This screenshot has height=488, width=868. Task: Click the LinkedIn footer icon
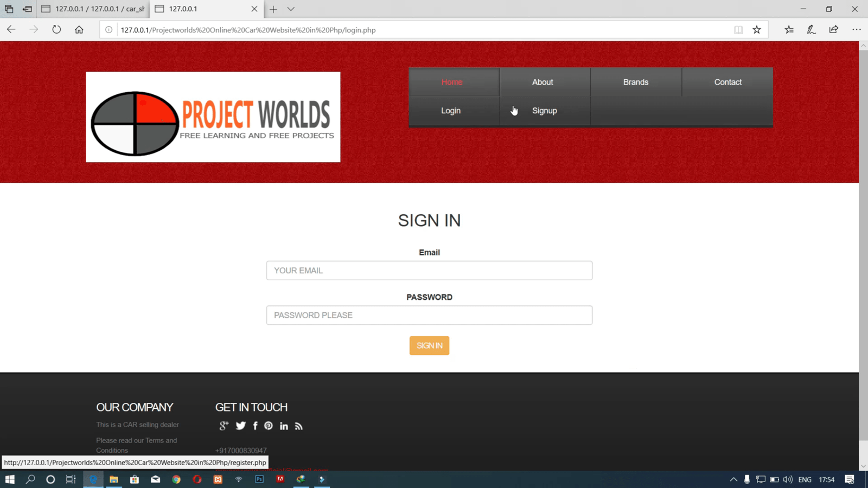284,426
